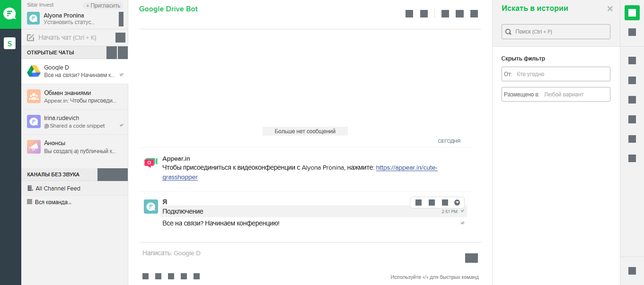Open Установить статус under Alyona Pronina

tap(69, 22)
